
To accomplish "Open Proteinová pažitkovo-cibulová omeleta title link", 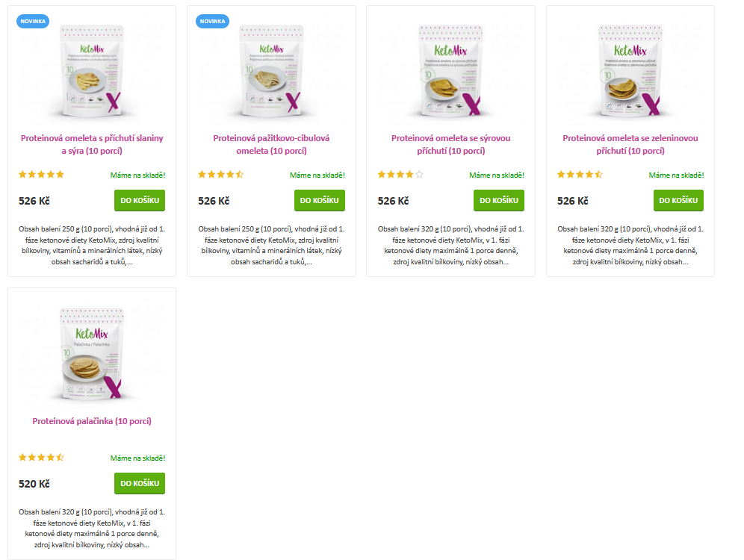I will pyautogui.click(x=271, y=145).
